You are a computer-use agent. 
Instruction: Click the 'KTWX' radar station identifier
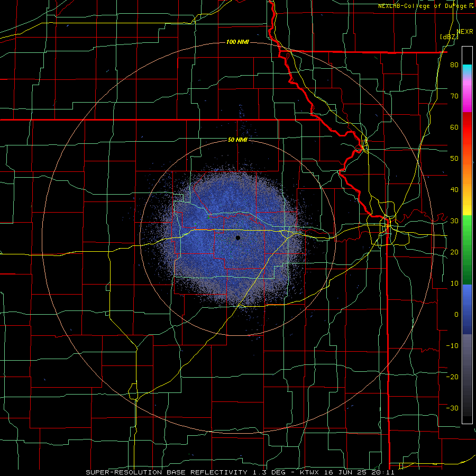pos(309,472)
